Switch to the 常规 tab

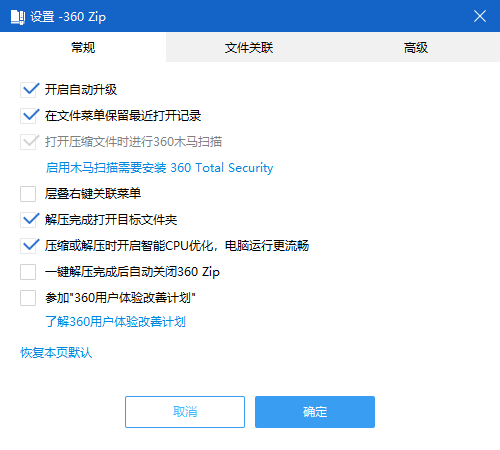tap(83, 47)
